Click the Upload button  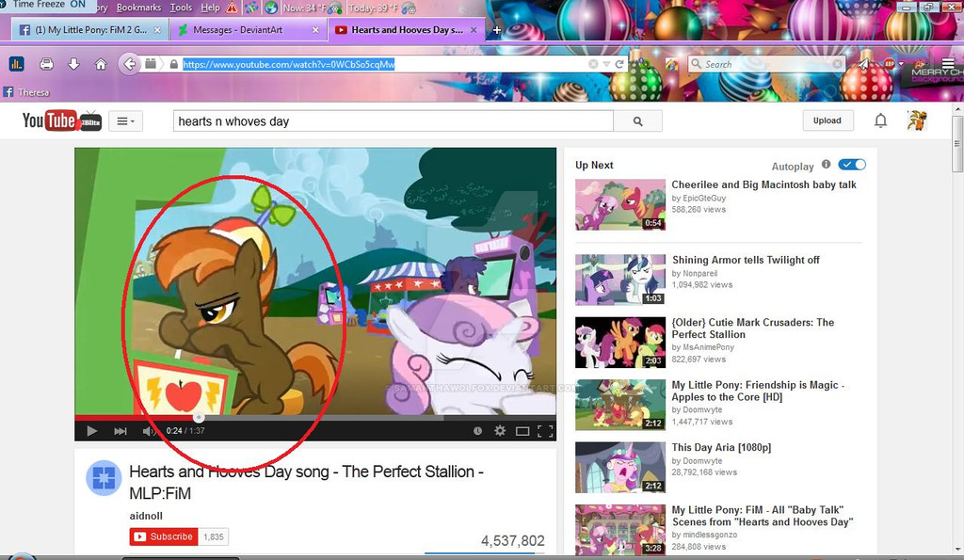[x=827, y=120]
